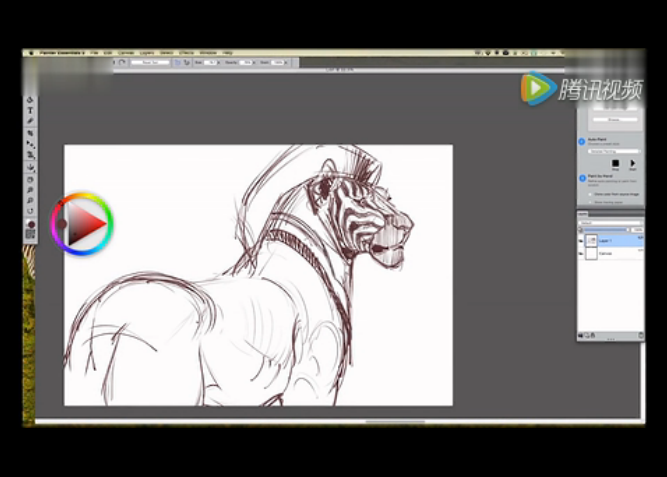The image size is (667, 477).
Task: Open the Window menu
Action: click(x=208, y=53)
